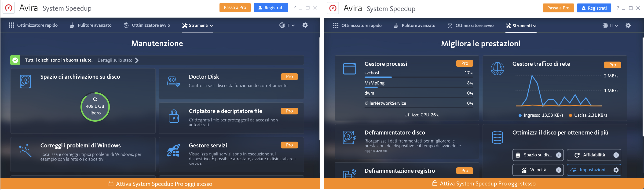Open Pulitore avanzato tab in left window
Image resolution: width=644 pixels, height=190 pixels.
(x=91, y=25)
